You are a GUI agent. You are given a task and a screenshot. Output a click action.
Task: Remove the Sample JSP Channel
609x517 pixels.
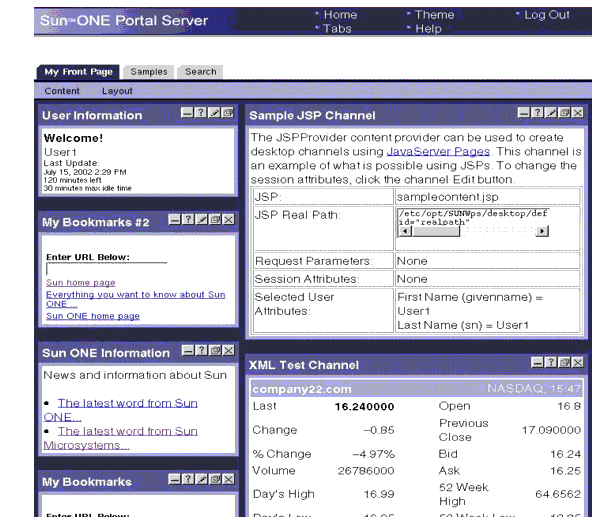pyautogui.click(x=578, y=113)
